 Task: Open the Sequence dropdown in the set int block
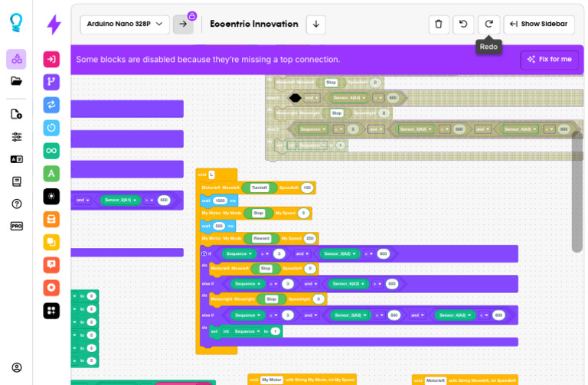point(247,331)
